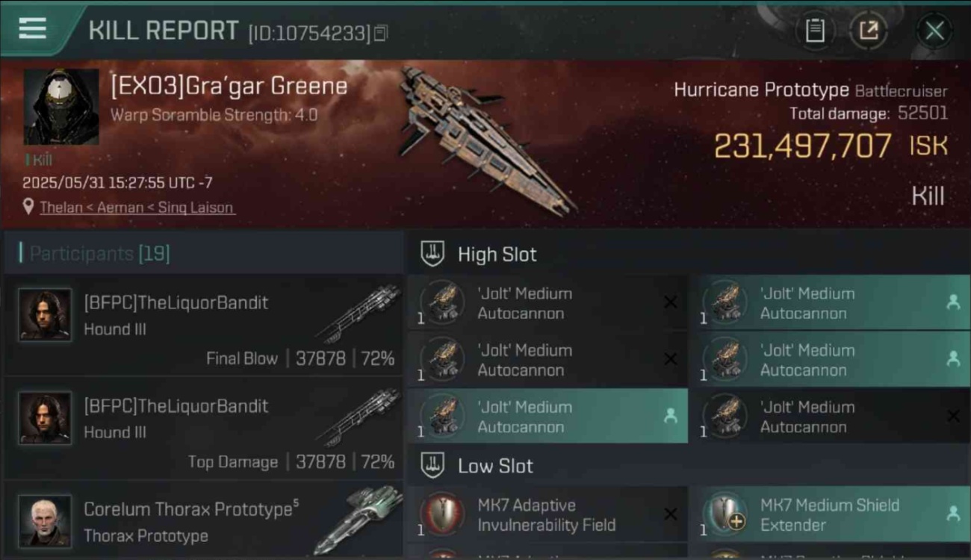Select first destroyed 'Jolt' Medium Autocannon
Image resolution: width=971 pixels, height=560 pixels.
[x=547, y=302]
